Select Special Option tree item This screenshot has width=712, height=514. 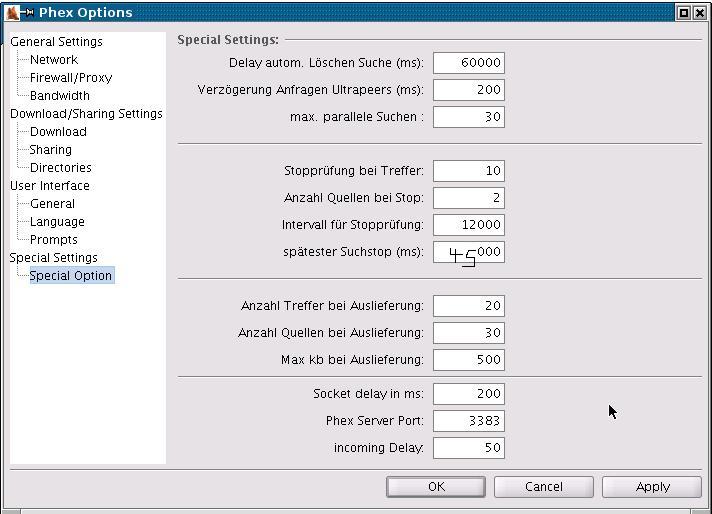[71, 276]
